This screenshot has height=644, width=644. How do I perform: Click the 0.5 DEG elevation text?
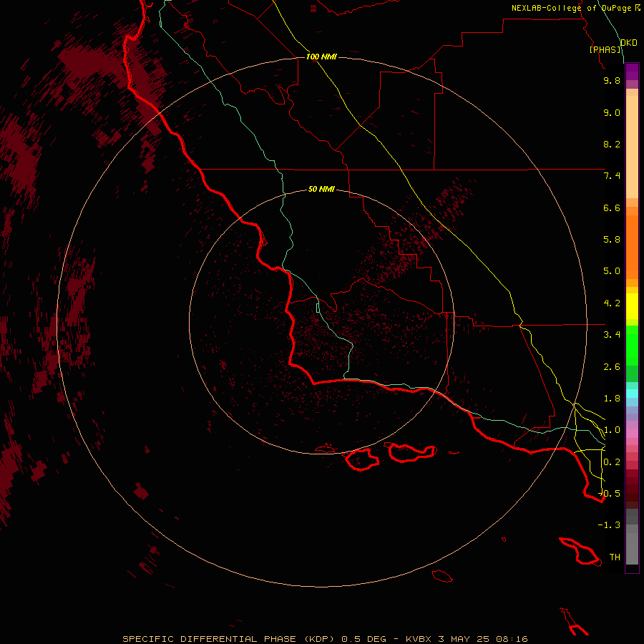click(x=364, y=639)
